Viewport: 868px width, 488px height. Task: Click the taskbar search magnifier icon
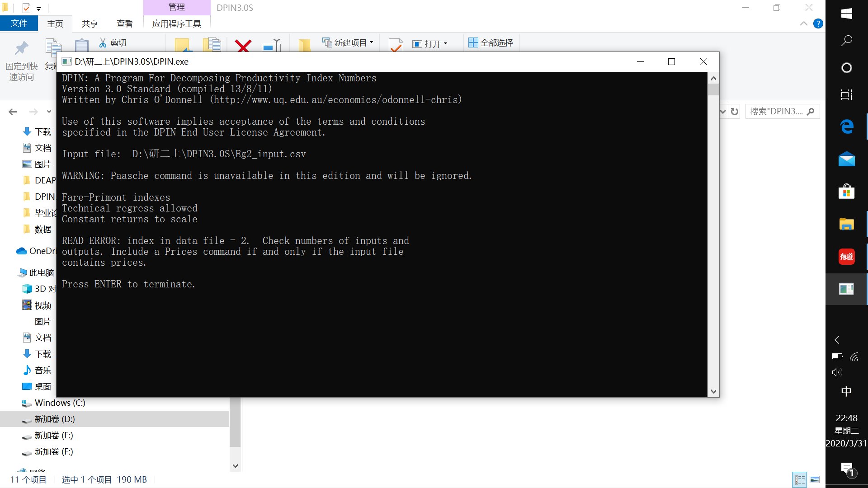[x=847, y=41]
